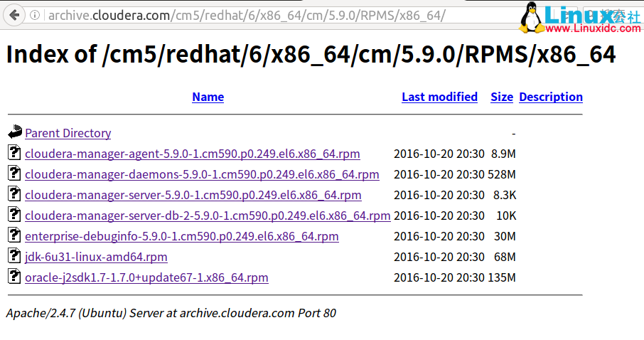Click file icon beside enterprise-debuginfo
Screen dimensions: 644x340
(14, 235)
